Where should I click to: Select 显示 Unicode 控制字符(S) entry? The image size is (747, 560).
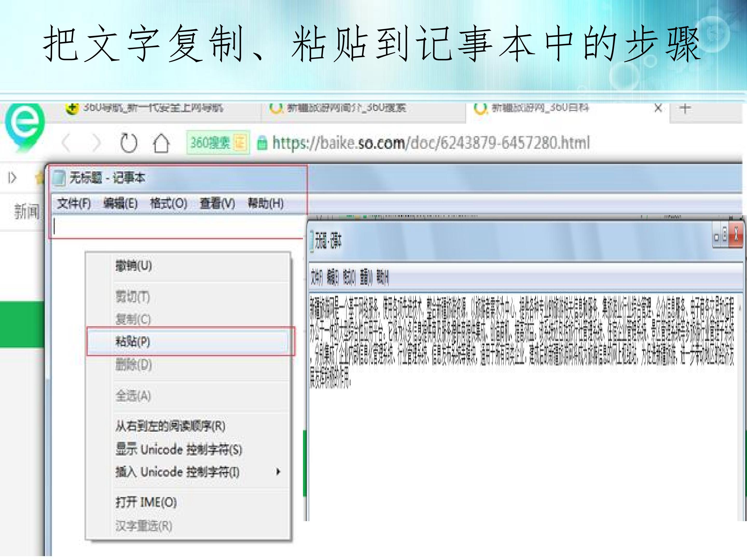point(188,449)
